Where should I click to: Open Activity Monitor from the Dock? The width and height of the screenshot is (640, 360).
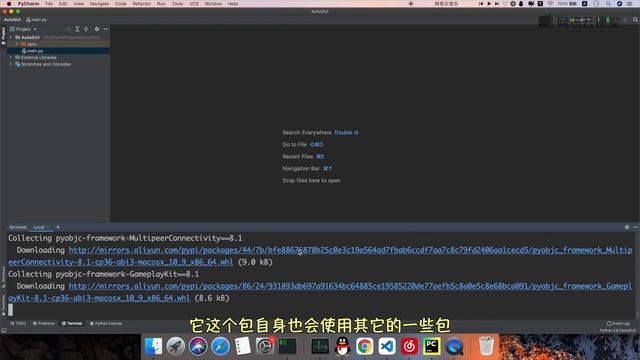point(320,346)
